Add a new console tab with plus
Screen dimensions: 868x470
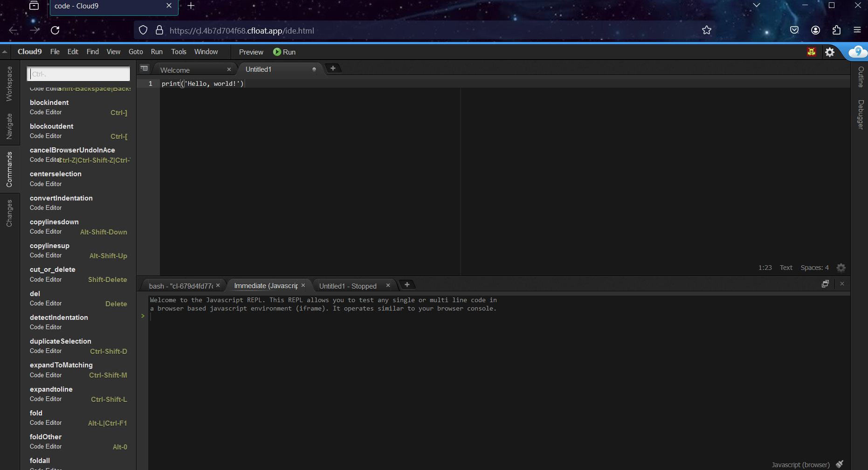tap(407, 284)
